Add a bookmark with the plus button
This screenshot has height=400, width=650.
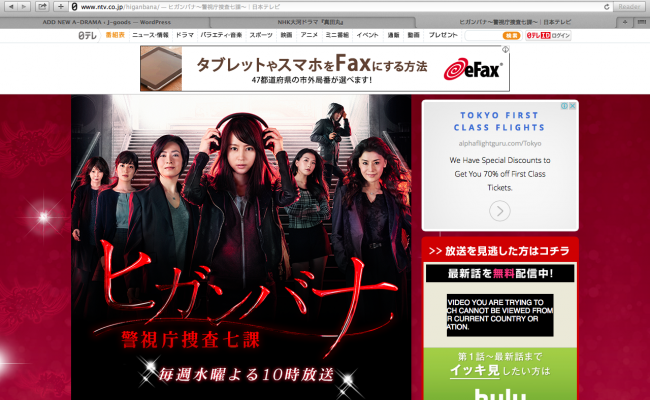[61, 7]
